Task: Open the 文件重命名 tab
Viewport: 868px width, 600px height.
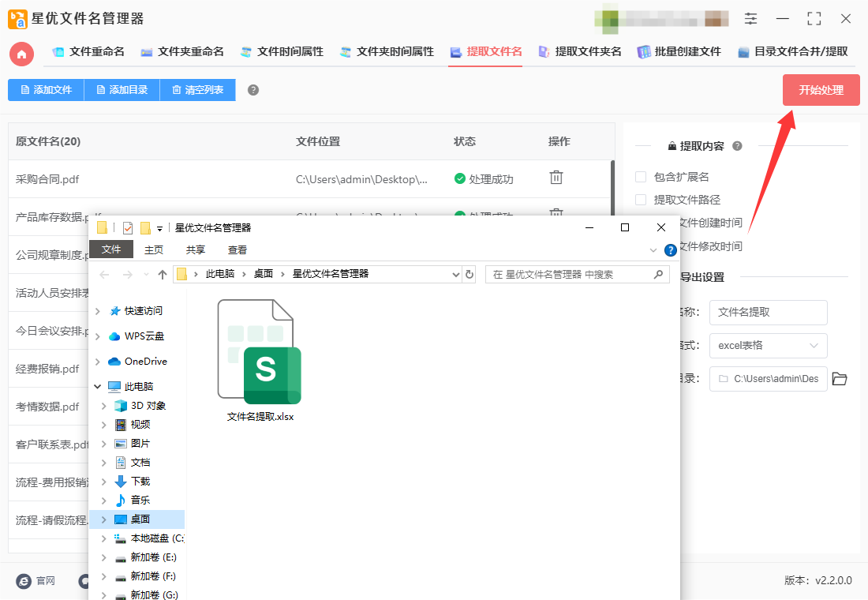Action: point(88,52)
